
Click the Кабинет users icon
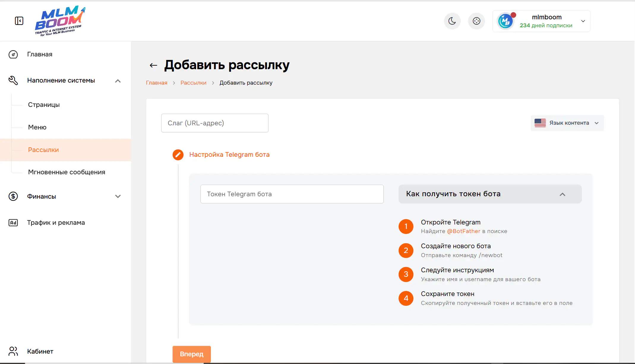(x=13, y=351)
